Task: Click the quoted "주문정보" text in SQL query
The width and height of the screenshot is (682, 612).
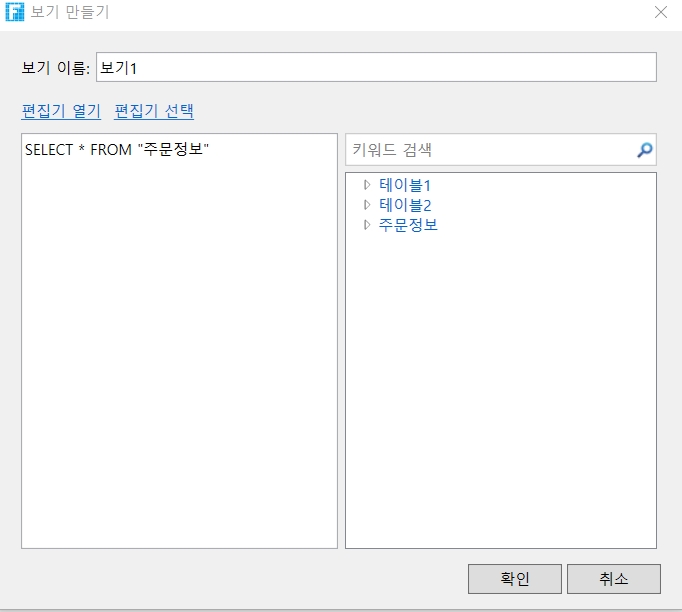Action: pyautogui.click(x=173, y=149)
